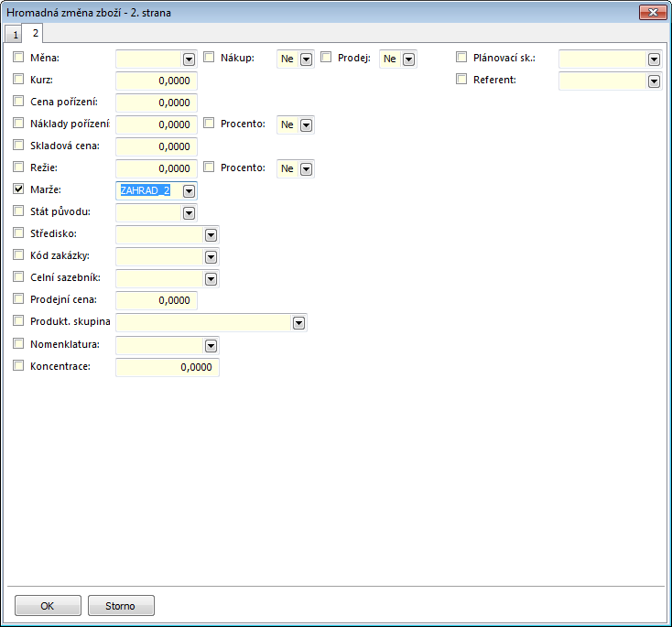Tick the Koncentrace checkbox
This screenshot has height=627, width=672.
coord(18,365)
